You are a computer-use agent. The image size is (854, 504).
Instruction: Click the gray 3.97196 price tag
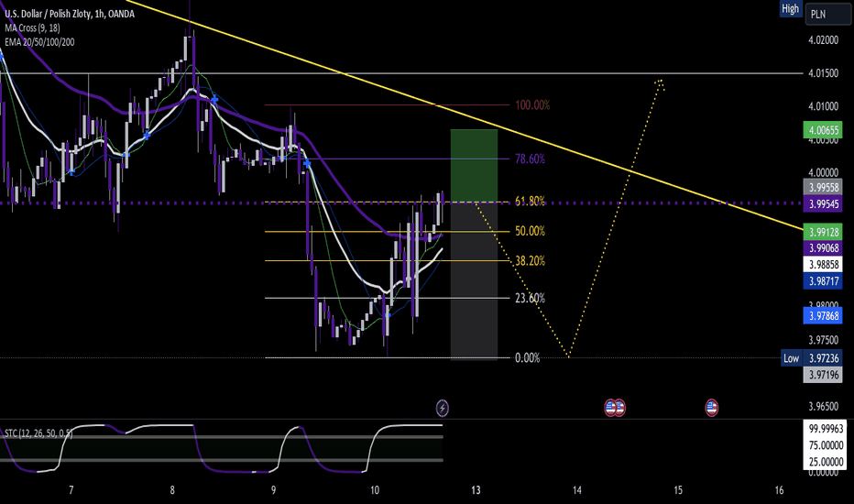point(823,375)
